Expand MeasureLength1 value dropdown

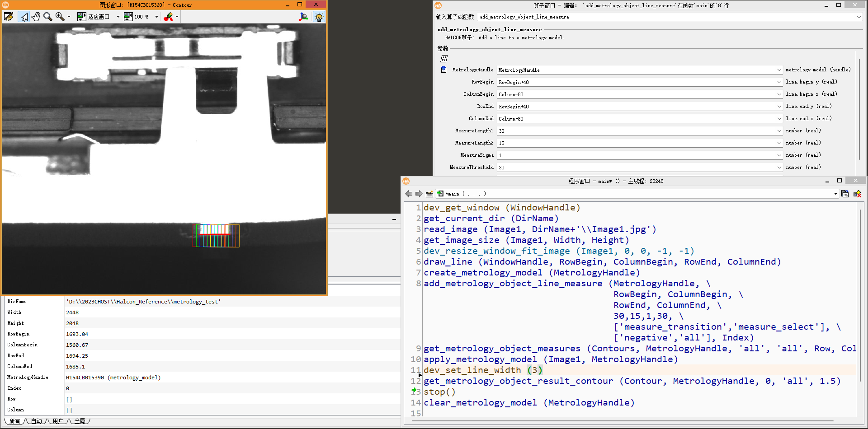[x=779, y=131]
